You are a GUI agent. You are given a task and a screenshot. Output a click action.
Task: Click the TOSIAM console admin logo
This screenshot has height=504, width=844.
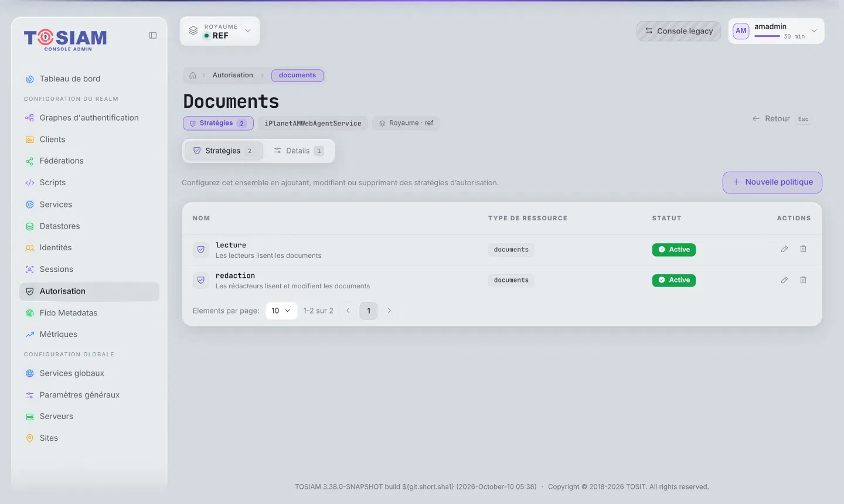[66, 40]
